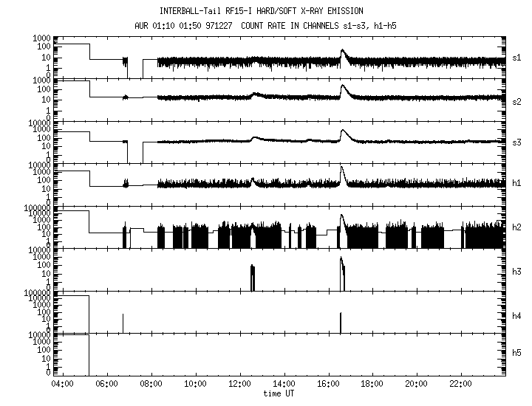Image resolution: width=532 pixels, height=406 pixels.
Task: Click the s3 channel label
Action: coord(516,142)
